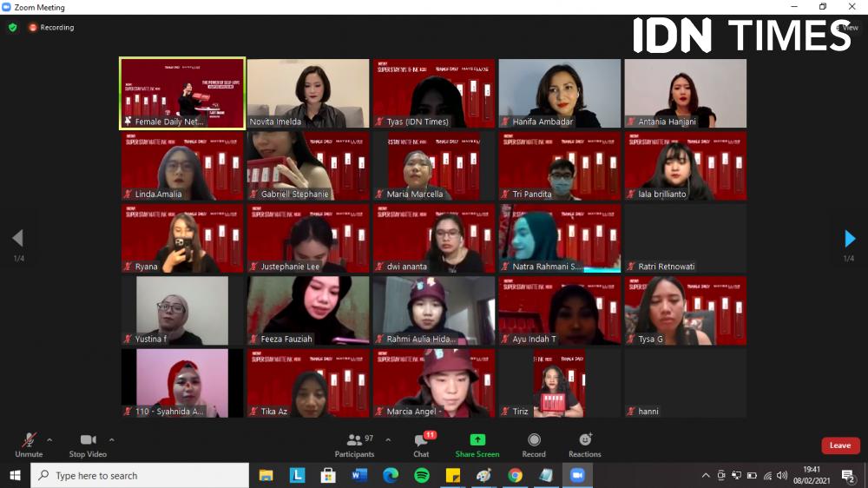868x488 pixels.
Task: Select Marcia Angel video tile
Action: (x=434, y=383)
